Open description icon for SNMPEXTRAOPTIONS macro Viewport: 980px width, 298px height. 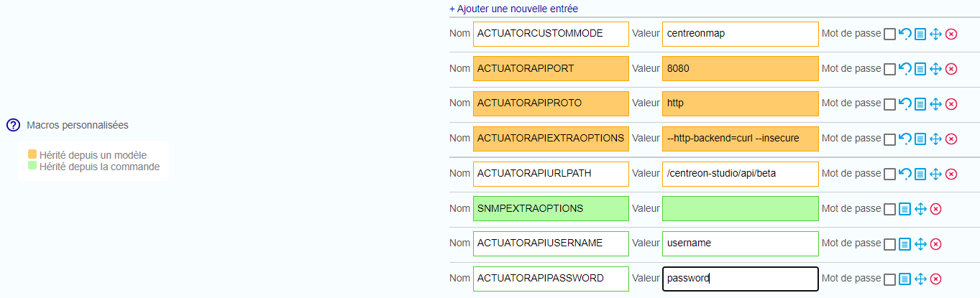tap(905, 209)
